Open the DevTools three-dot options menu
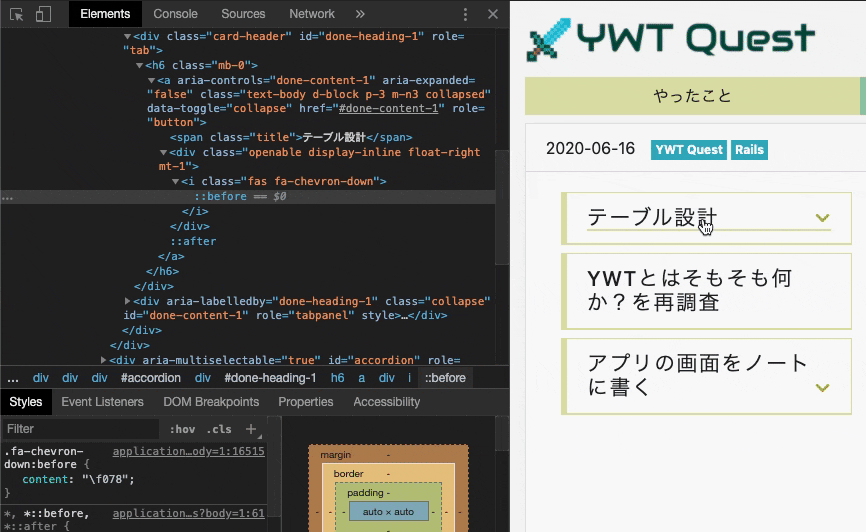Viewport: 866px width, 532px height. [465, 14]
